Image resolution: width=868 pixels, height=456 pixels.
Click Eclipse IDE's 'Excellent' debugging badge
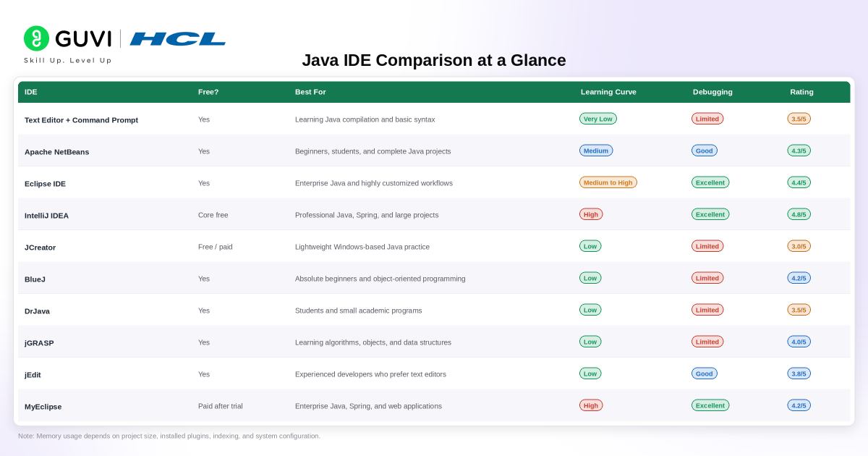[x=710, y=182]
